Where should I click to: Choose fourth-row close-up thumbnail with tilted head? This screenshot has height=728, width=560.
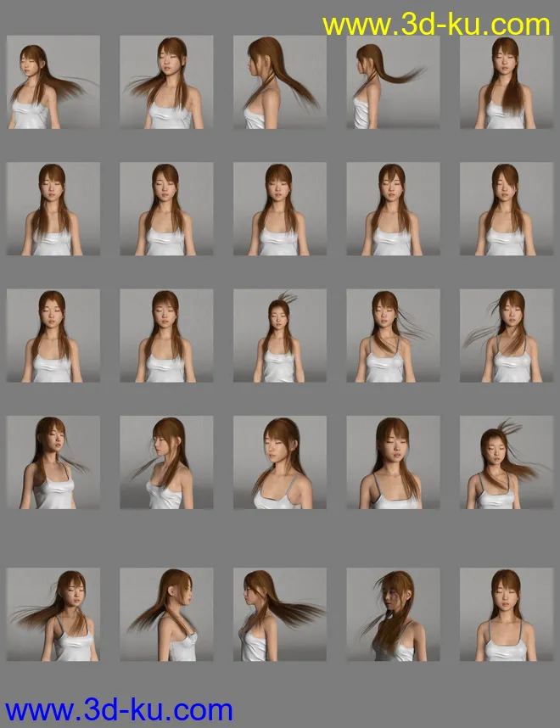point(280,462)
